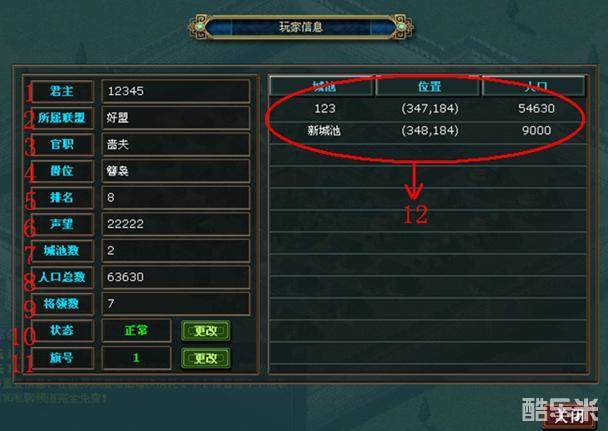Click the 旗号 field showing 1
The width and height of the screenshot is (608, 431).
[136, 358]
